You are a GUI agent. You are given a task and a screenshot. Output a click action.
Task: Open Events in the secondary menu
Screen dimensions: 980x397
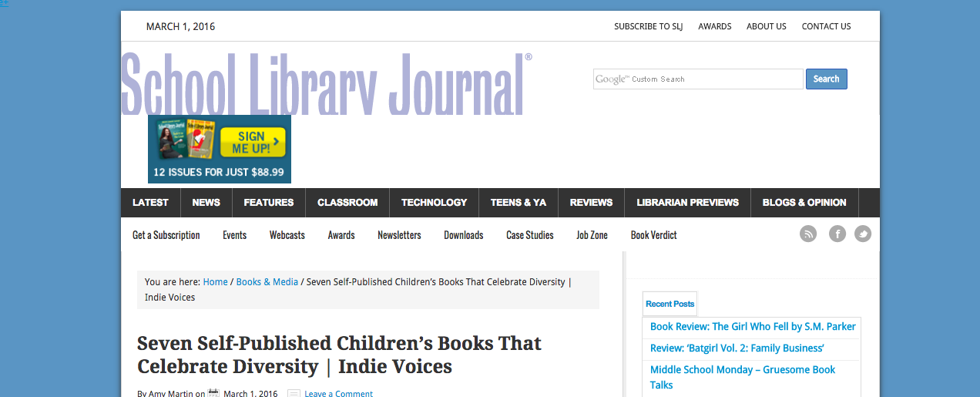[x=235, y=235]
